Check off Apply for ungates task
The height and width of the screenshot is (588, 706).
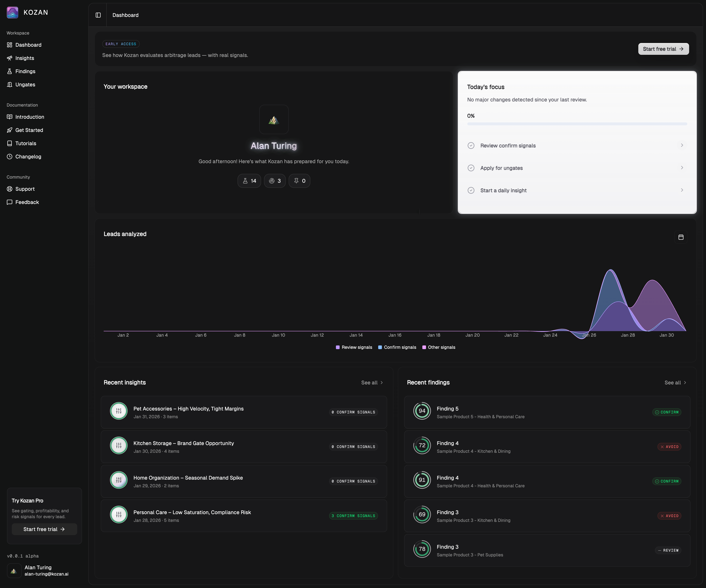471,168
